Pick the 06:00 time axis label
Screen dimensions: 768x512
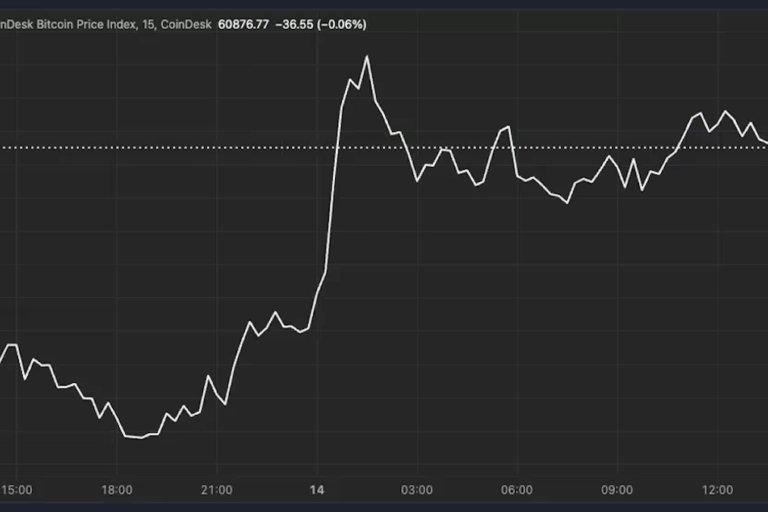[517, 490]
